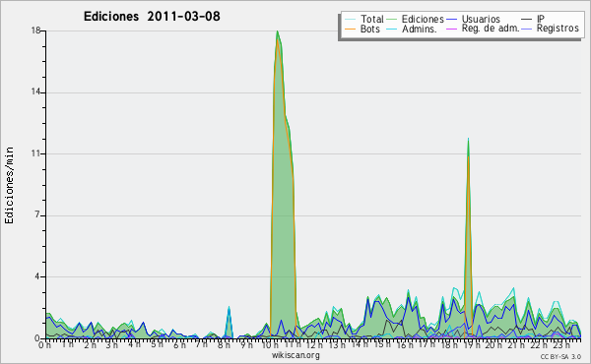This screenshot has height=364, width=591.
Task: Click the x-axis label '5 h'
Action: coord(157,345)
